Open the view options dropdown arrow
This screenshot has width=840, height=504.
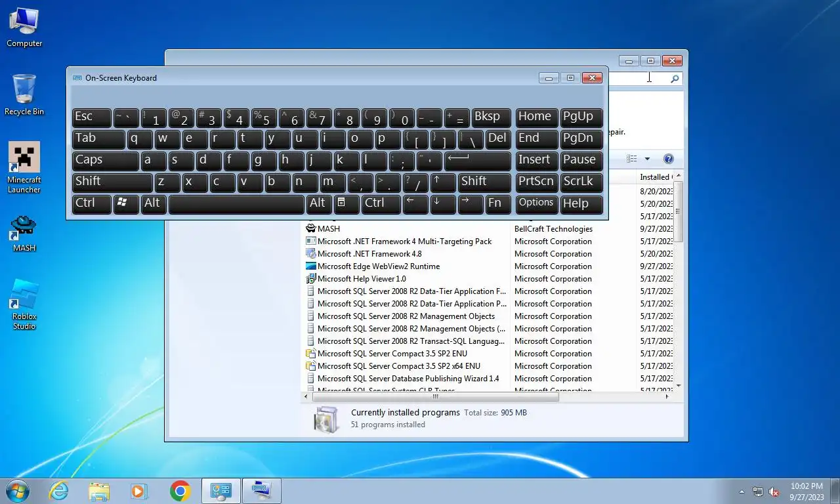click(x=647, y=159)
